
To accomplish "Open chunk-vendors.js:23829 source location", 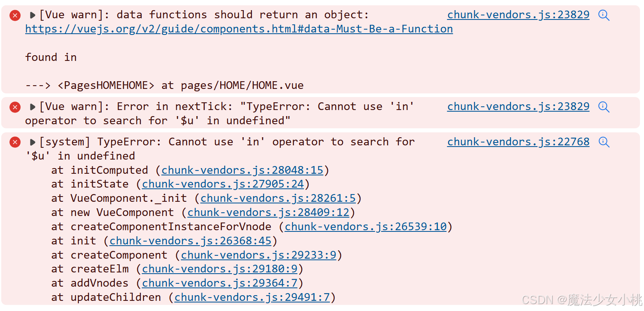I will click(518, 15).
